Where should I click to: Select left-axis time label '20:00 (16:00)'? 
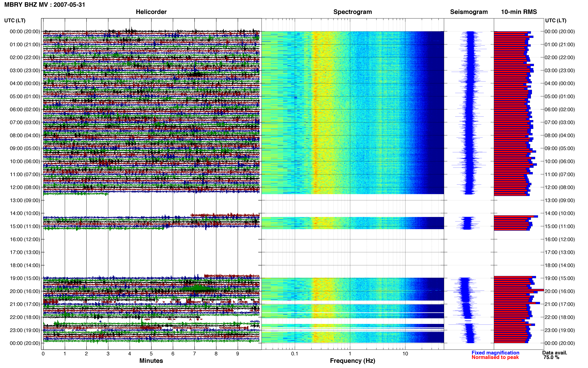click(x=25, y=291)
